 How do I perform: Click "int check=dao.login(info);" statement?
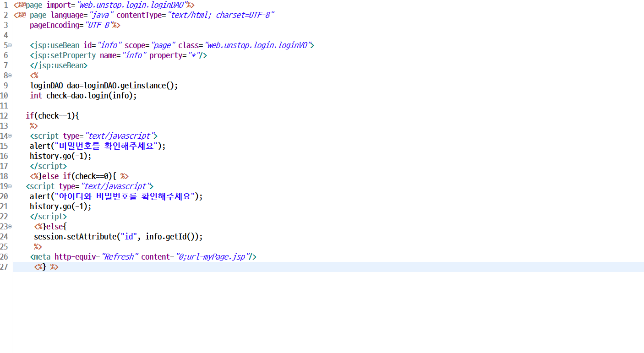click(x=83, y=96)
